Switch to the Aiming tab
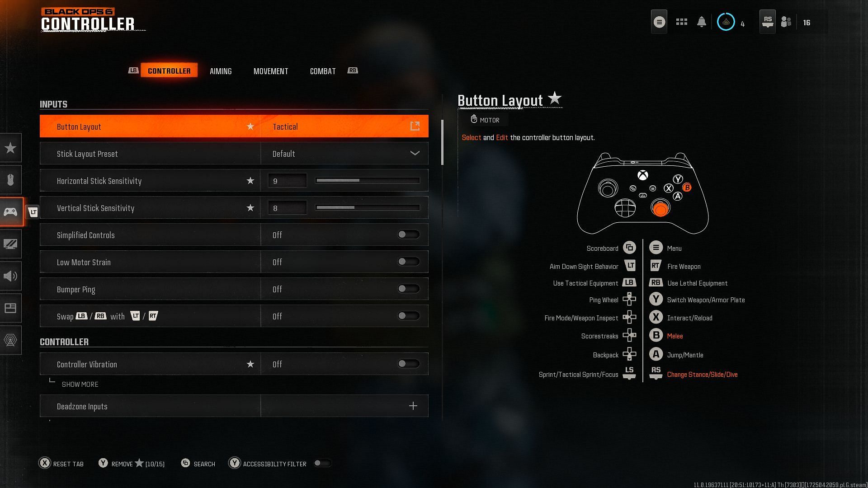 click(x=220, y=71)
